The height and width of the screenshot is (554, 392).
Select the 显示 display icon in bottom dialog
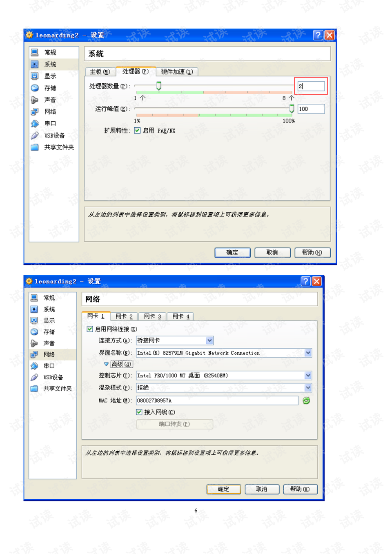coord(34,320)
